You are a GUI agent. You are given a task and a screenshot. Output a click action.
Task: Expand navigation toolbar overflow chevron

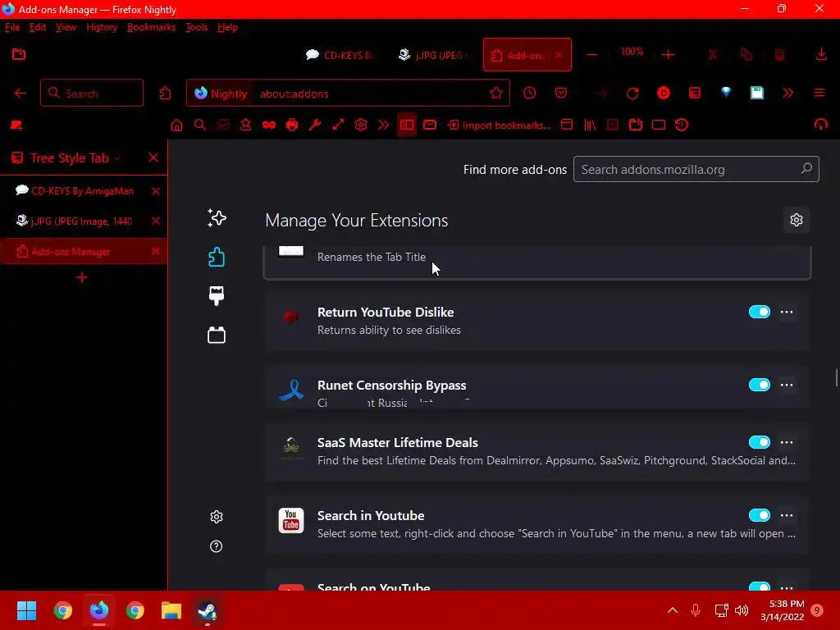[x=787, y=94]
